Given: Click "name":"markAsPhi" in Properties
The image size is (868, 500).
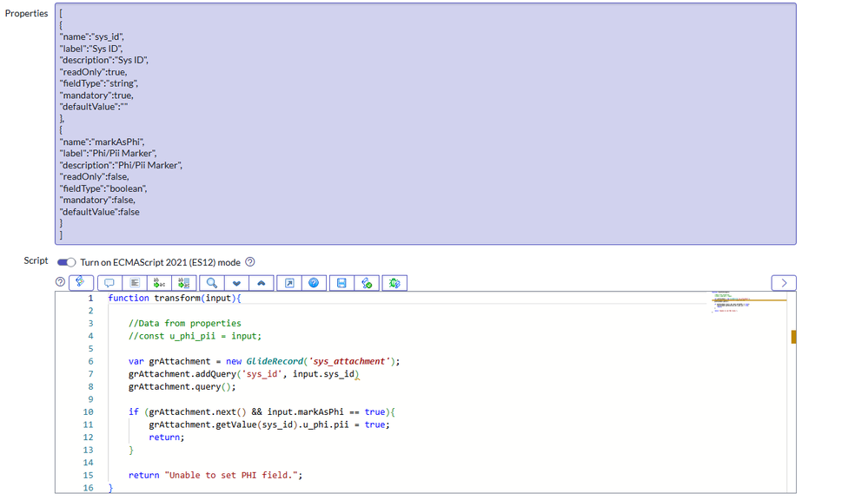Looking at the screenshot, I should 102,141.
